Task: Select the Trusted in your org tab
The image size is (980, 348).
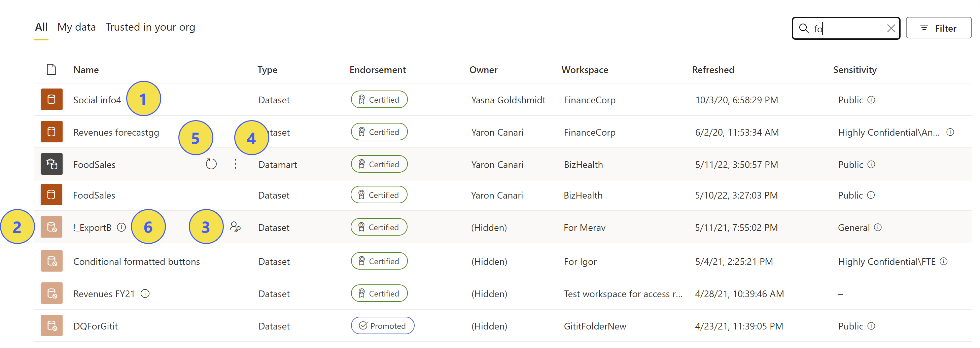Action: tap(151, 27)
